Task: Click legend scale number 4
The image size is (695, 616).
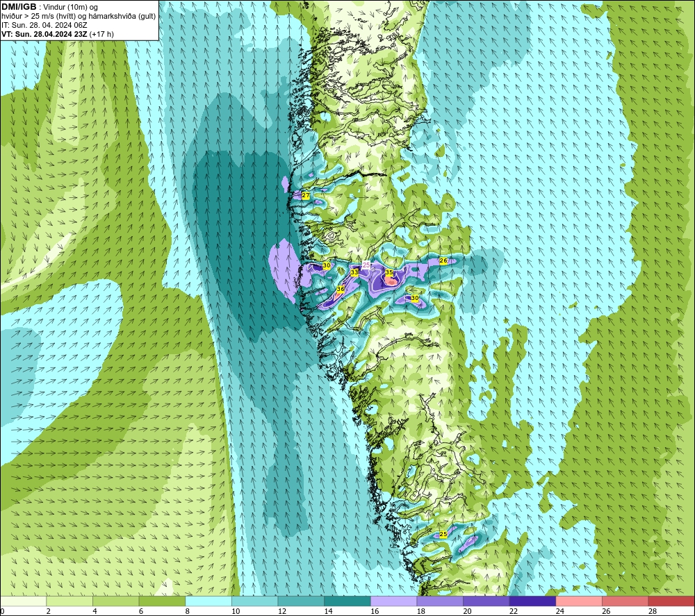Action: pyautogui.click(x=95, y=611)
